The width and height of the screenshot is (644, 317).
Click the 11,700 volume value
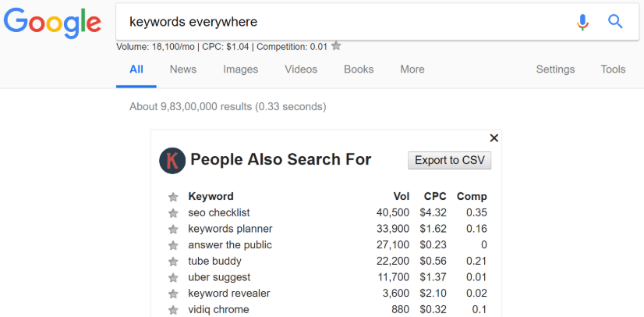(394, 277)
